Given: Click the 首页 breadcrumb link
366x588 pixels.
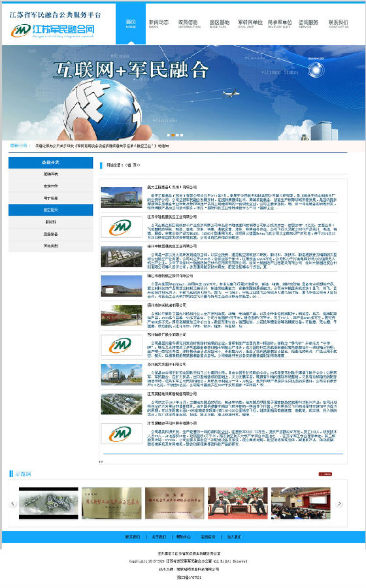Looking at the screenshot, I should tap(134, 165).
